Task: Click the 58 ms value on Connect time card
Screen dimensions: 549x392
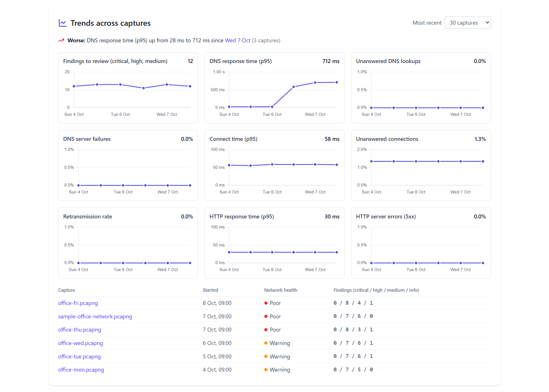Action: tap(332, 139)
